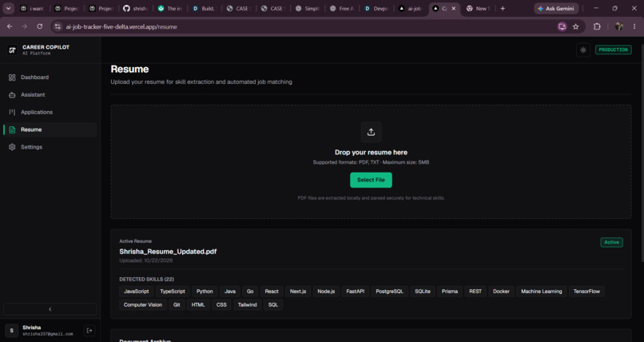
Task: Open Applications in the sidebar
Action: 50,112
